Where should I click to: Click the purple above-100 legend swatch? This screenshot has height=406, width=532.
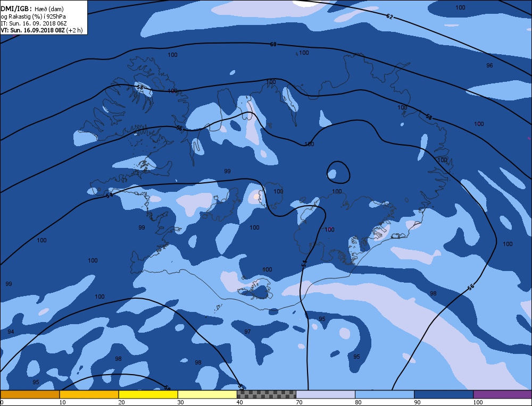503,394
